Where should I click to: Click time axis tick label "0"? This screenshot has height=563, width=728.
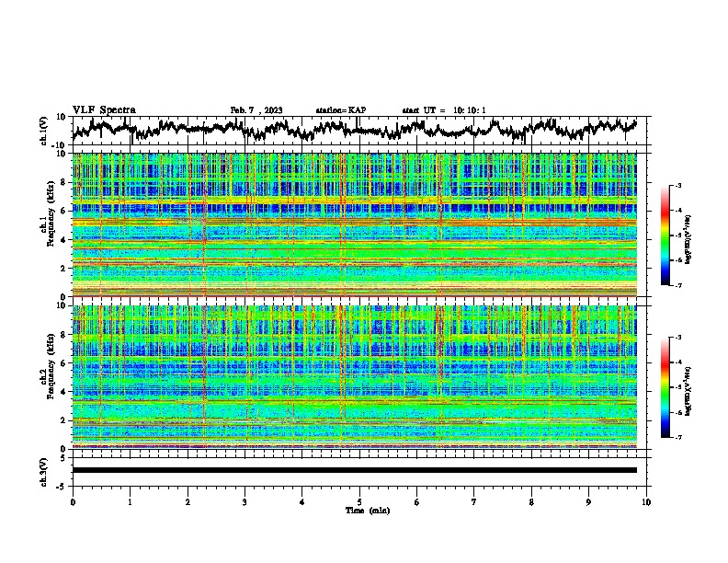tap(73, 502)
